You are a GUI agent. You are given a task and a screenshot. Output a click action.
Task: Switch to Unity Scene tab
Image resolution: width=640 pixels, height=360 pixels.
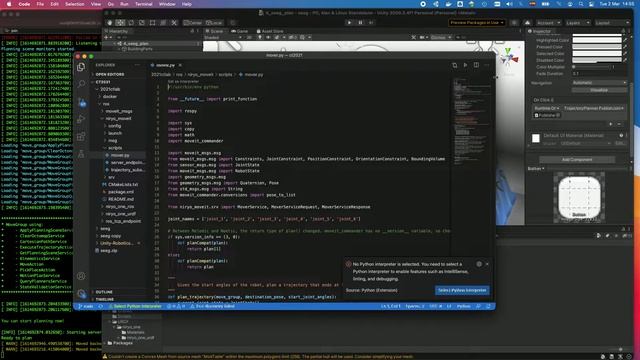point(215,31)
